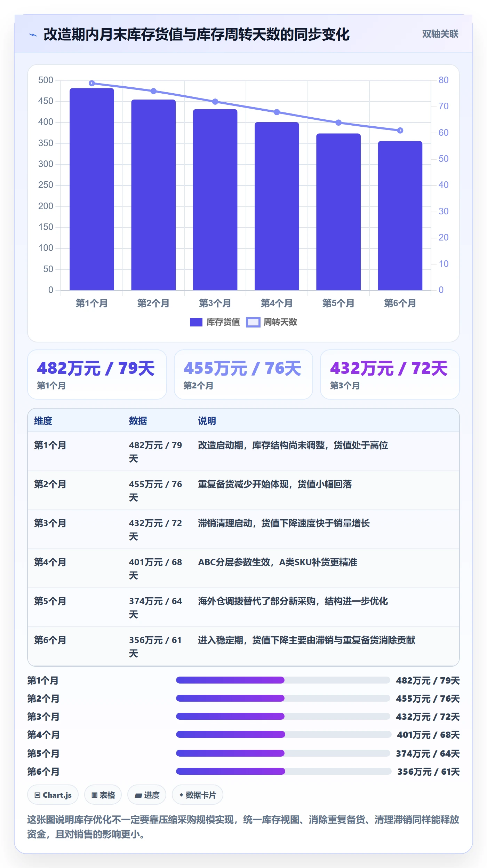Click the lightning icon beside the title
Viewport: 487px width, 868px height.
click(33, 35)
